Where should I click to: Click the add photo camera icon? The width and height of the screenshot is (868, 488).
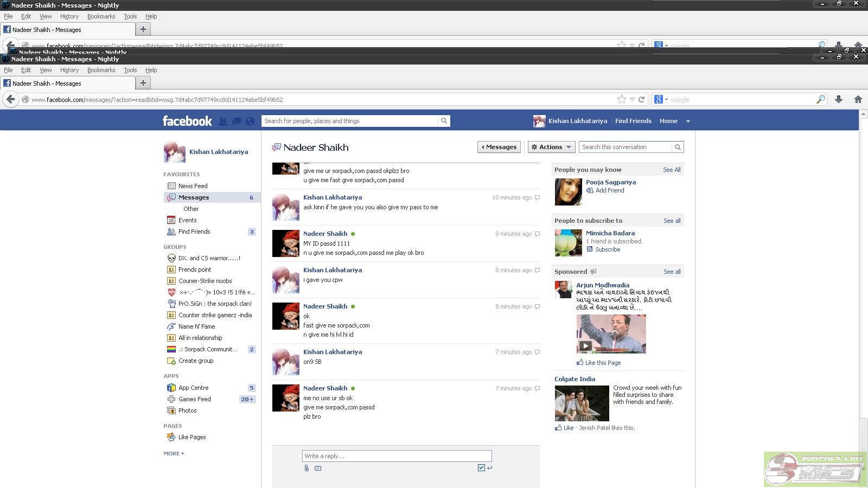[318, 468]
